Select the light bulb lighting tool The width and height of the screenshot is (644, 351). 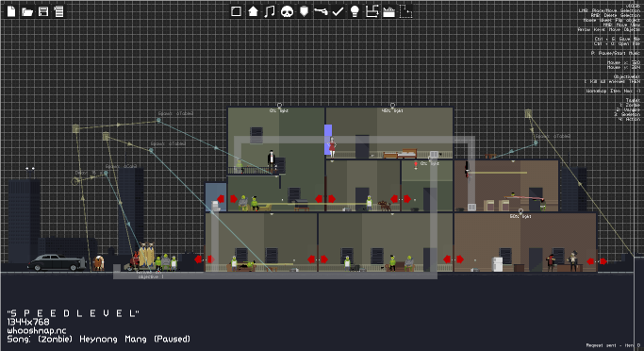point(355,11)
